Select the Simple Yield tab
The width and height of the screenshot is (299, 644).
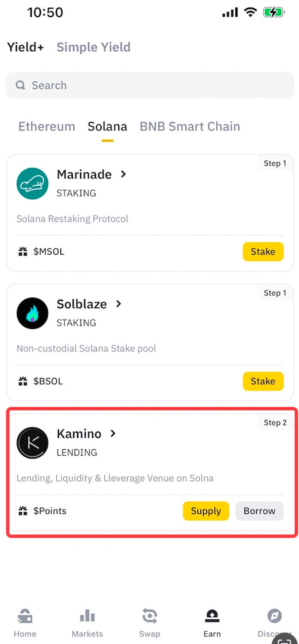(93, 47)
